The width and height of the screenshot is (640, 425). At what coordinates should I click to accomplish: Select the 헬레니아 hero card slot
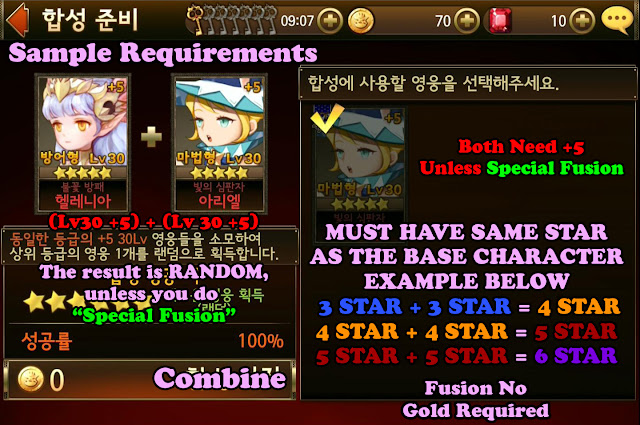pos(83,143)
